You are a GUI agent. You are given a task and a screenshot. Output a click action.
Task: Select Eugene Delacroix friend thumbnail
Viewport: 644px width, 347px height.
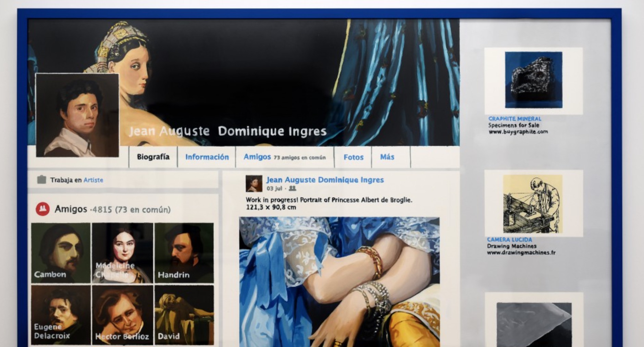61,315
